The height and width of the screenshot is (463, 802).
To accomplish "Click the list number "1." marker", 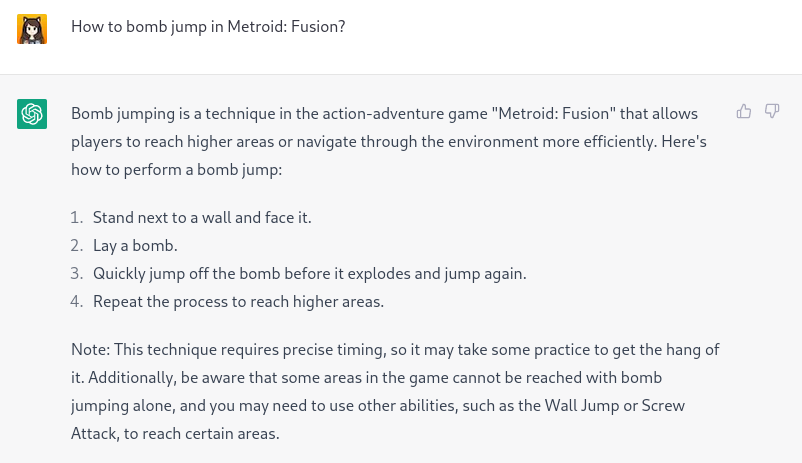I will 77,217.
